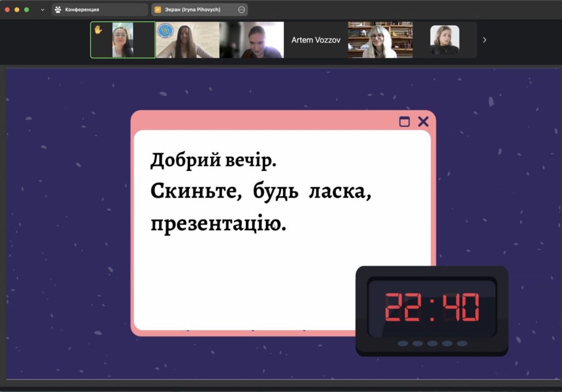Screen dimensions: 562x392
Task: Show next participants with the right arrow
Action: pyautogui.click(x=485, y=40)
